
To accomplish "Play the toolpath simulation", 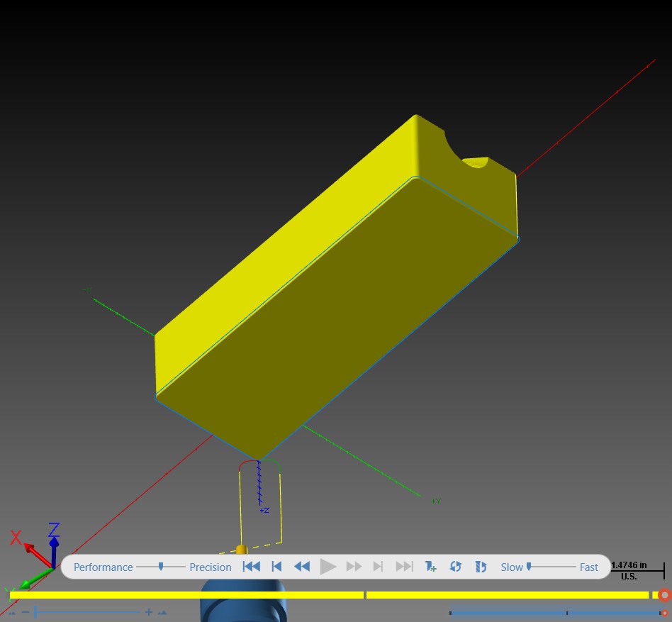I will [x=328, y=567].
